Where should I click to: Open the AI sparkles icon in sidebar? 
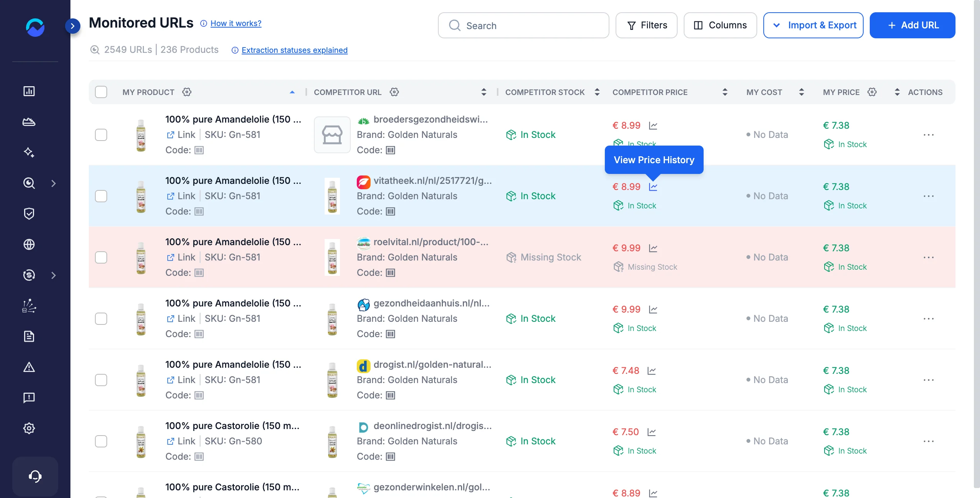(x=29, y=152)
